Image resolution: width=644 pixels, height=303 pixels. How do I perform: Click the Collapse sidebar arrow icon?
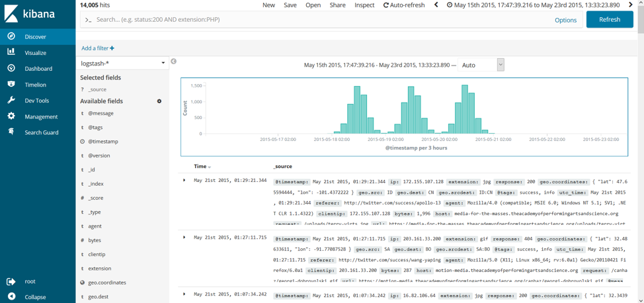point(11,297)
